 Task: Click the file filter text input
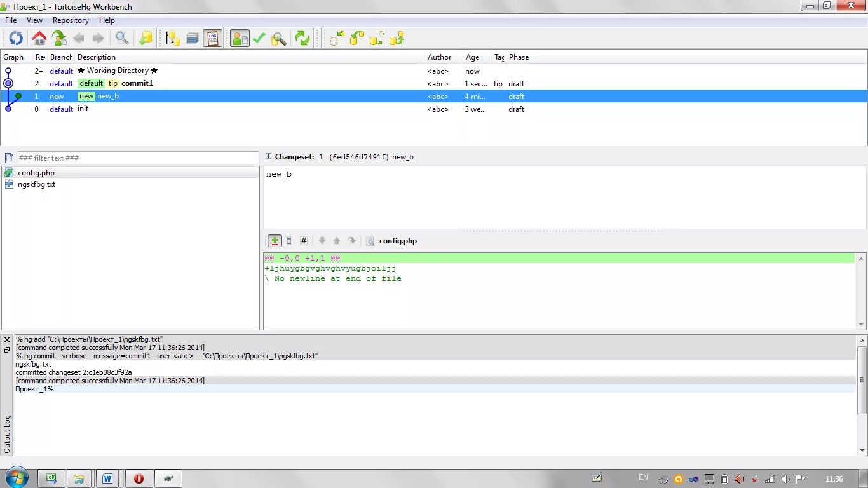137,158
